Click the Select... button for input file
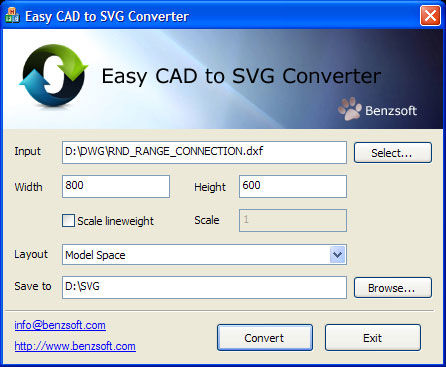This screenshot has width=446, height=367. pyautogui.click(x=393, y=153)
